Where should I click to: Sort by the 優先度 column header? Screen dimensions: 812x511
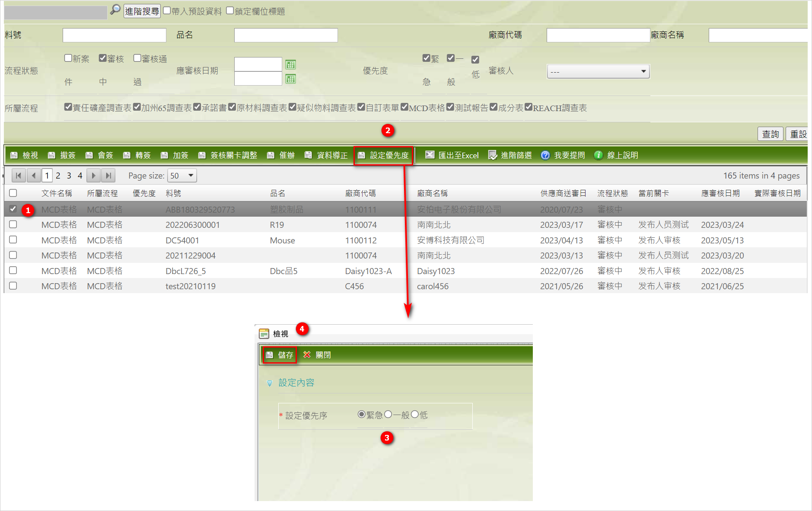point(144,193)
